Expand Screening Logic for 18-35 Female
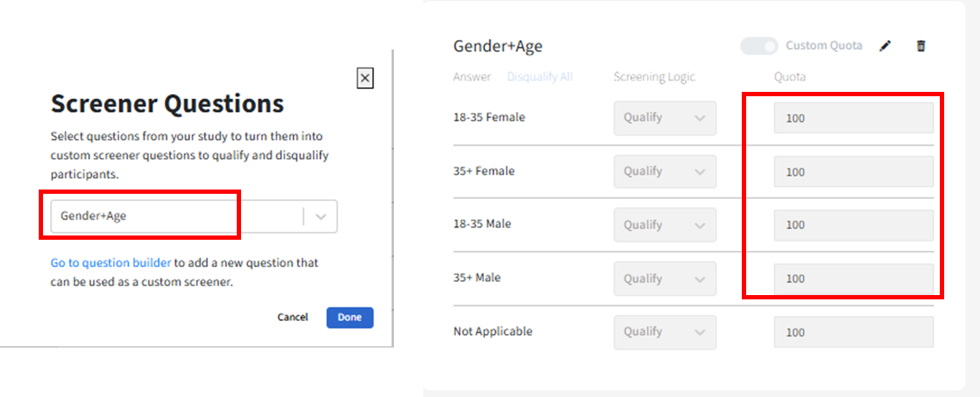Screen dimensions: 980x397 point(664,118)
